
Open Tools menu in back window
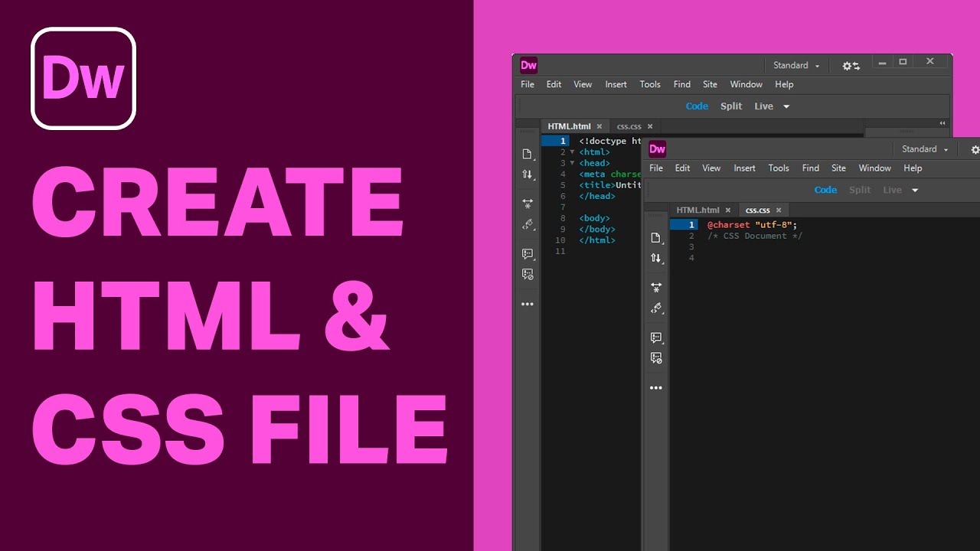pos(650,85)
